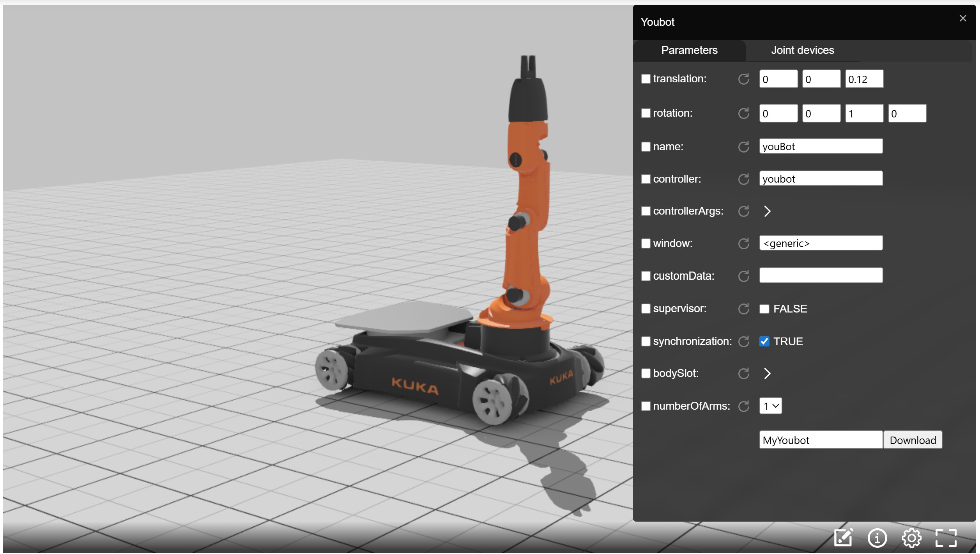Screen dimensions: 980x554
Task: Edit the translation X value field
Action: (x=778, y=79)
